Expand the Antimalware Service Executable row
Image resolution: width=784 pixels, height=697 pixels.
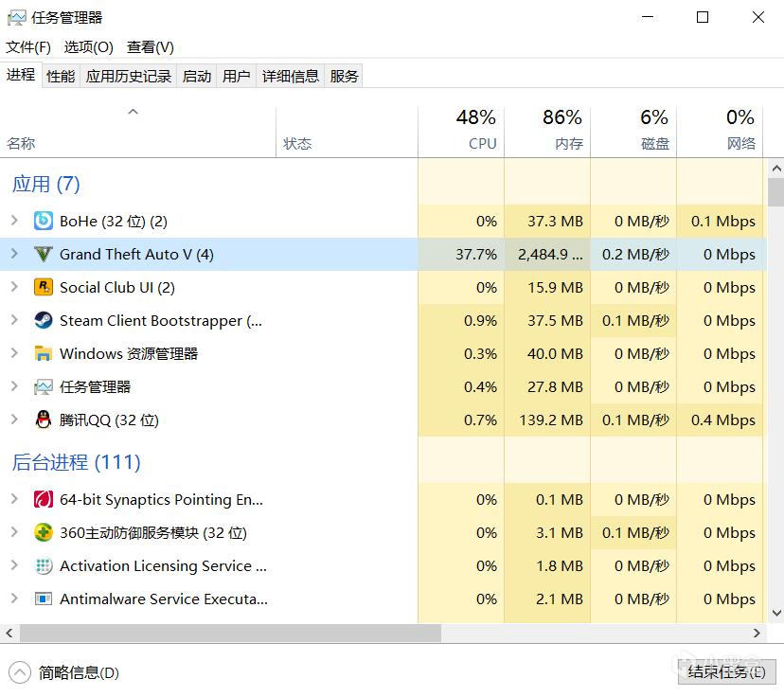point(14,598)
